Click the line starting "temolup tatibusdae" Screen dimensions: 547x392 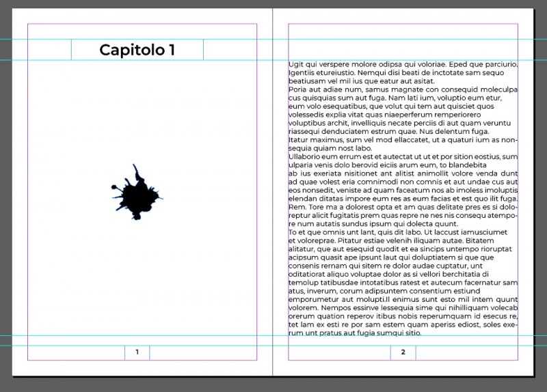point(403,283)
